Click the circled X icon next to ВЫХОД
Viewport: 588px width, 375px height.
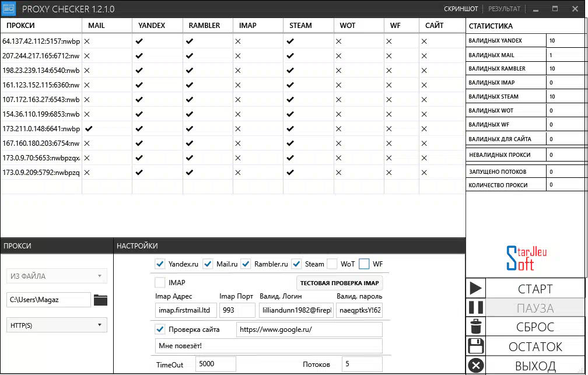pos(476,365)
